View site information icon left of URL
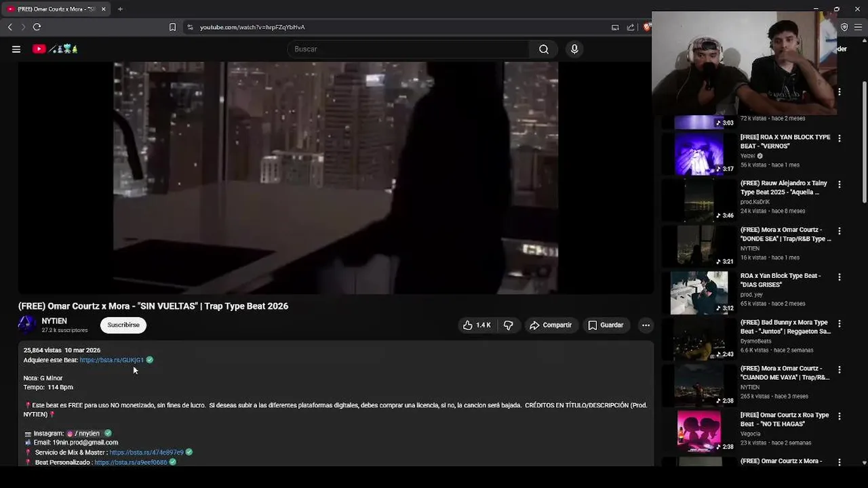868x488 pixels. [x=190, y=27]
